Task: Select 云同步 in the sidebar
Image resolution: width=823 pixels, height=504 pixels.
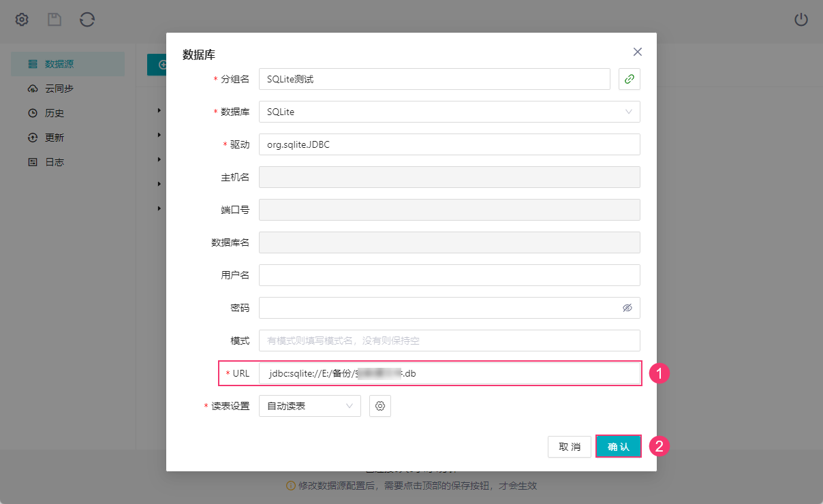Action: click(x=67, y=89)
